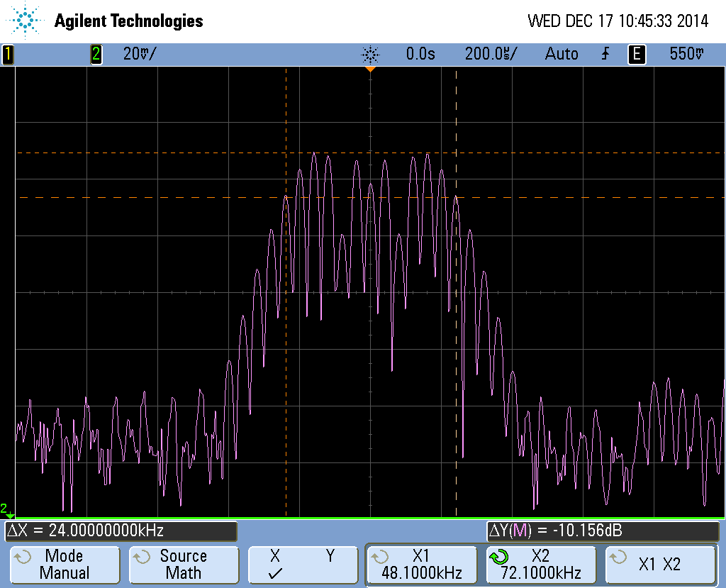This screenshot has width=726, height=588.
Task: Select the yellow channel 1 indicator
Action: tap(8, 55)
